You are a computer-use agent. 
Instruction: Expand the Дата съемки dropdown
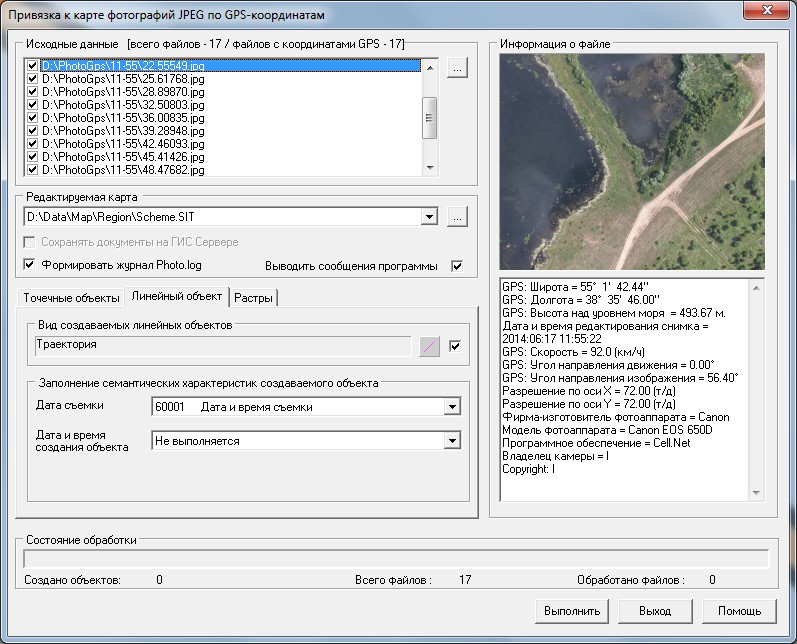point(452,407)
